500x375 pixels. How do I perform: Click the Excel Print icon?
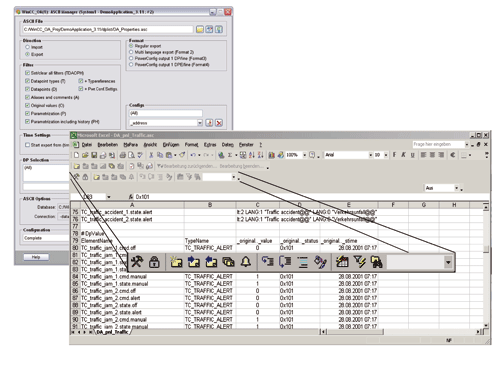123,155
